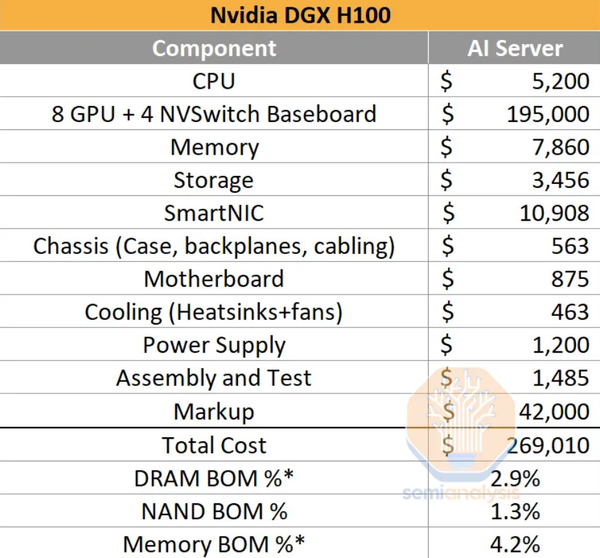Select the Memory row label
Viewport: 600px width, 558px height.
pyautogui.click(x=214, y=147)
